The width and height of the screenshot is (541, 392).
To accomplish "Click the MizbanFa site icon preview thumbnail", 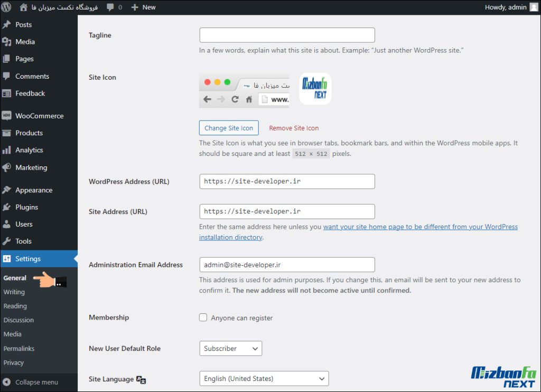I will pyautogui.click(x=315, y=89).
